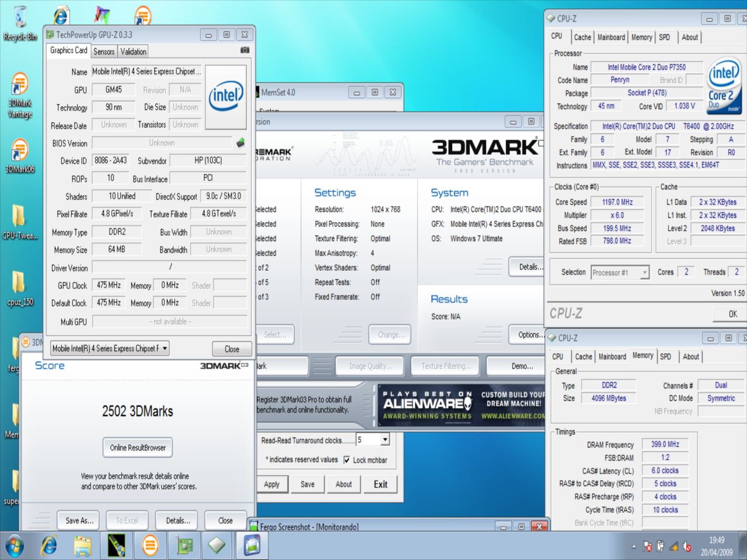The height and width of the screenshot is (560, 747).
Task: Click the Apply button in MemSet
Action: 271,484
